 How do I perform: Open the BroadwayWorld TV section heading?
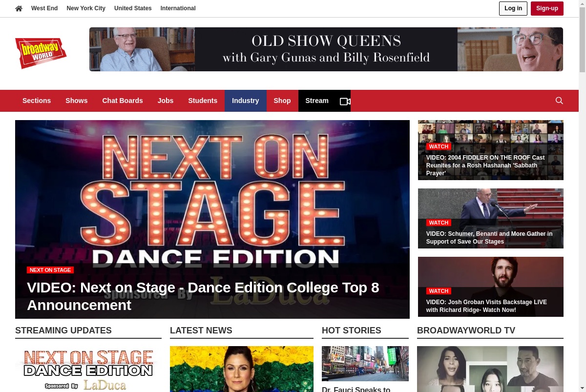466,330
